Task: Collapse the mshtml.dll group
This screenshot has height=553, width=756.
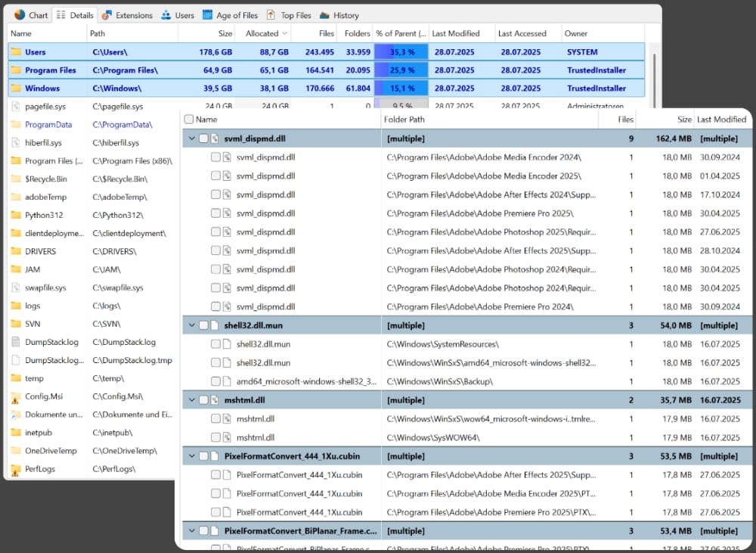Action: click(x=191, y=400)
